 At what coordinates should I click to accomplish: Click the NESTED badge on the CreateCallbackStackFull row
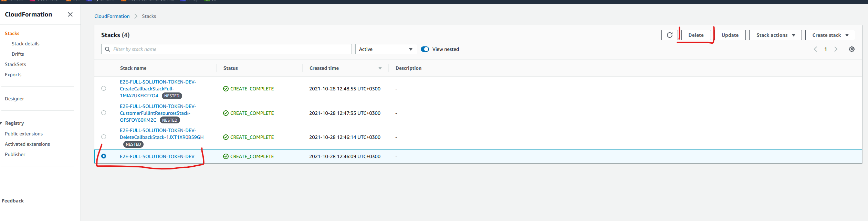tap(172, 96)
